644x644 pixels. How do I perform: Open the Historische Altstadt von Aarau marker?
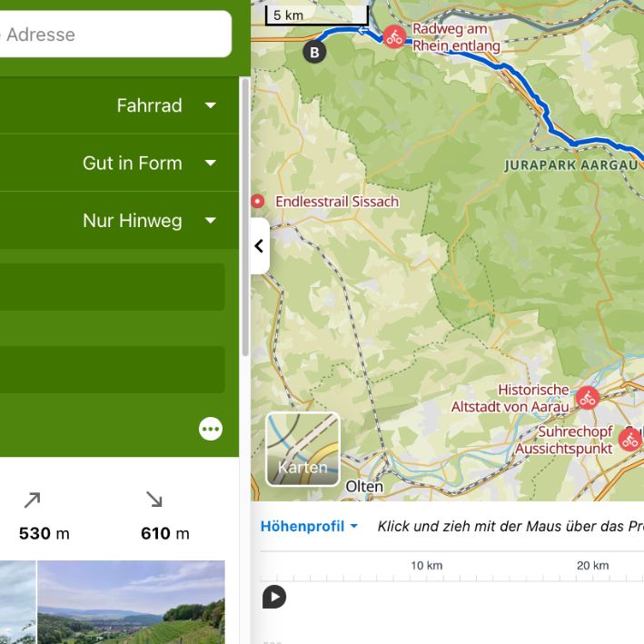[x=588, y=397]
